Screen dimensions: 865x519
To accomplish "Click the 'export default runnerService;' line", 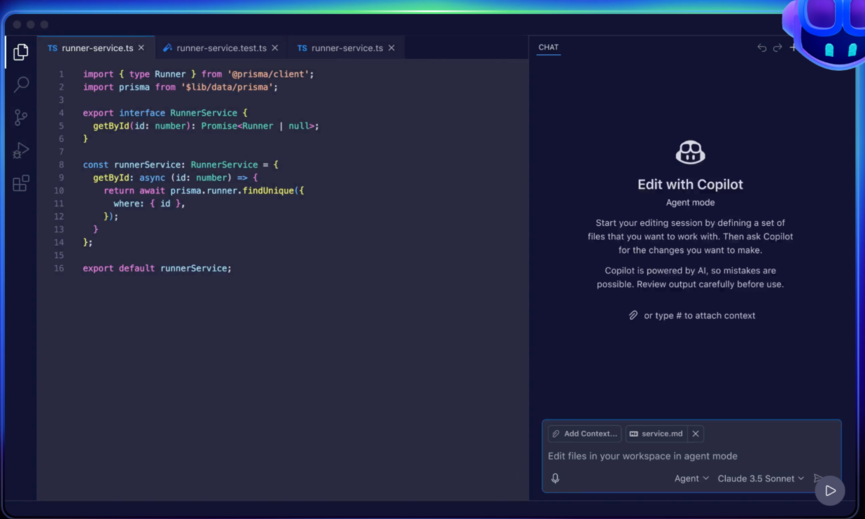I will [x=157, y=268].
